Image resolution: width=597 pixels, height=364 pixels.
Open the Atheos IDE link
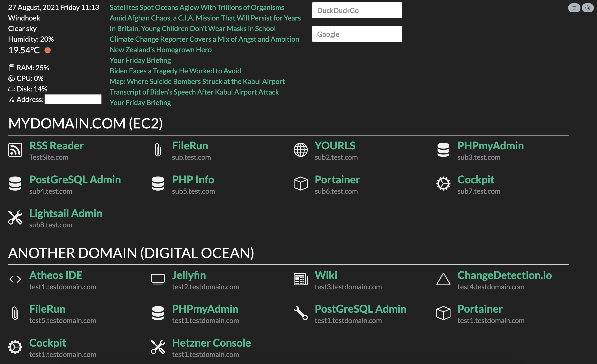pyautogui.click(x=56, y=275)
